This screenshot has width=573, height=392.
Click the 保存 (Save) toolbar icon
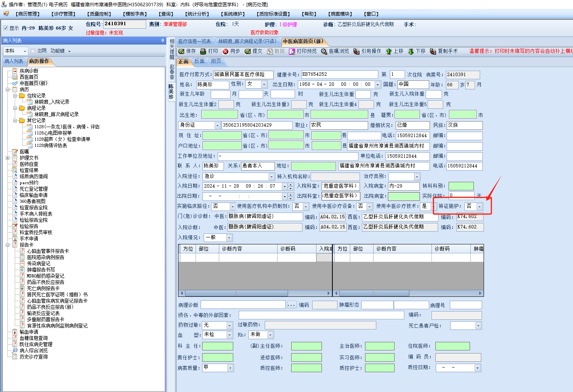182,51
